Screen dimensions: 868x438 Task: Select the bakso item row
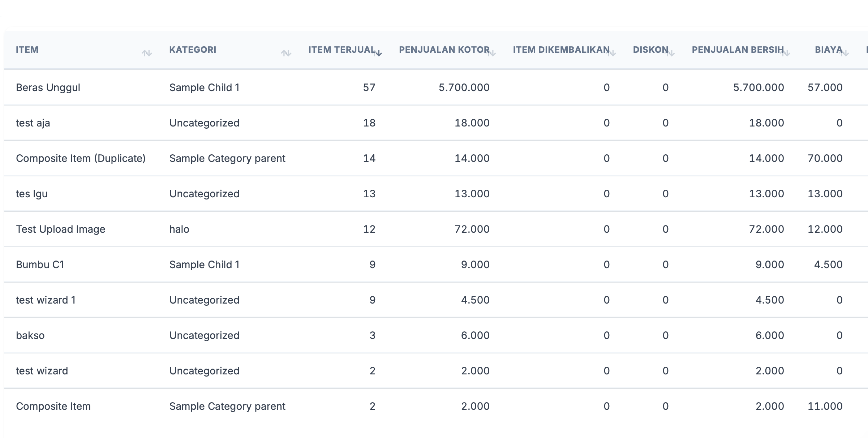click(30, 335)
